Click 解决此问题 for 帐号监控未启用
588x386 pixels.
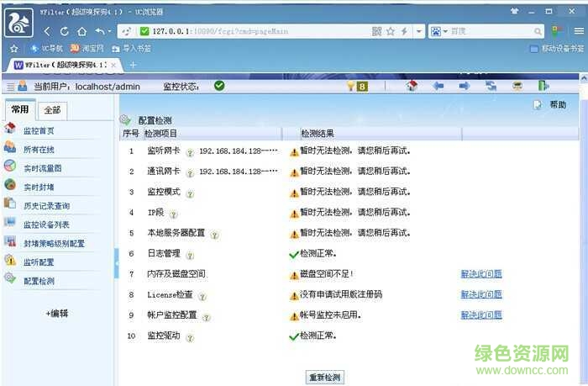pos(481,315)
